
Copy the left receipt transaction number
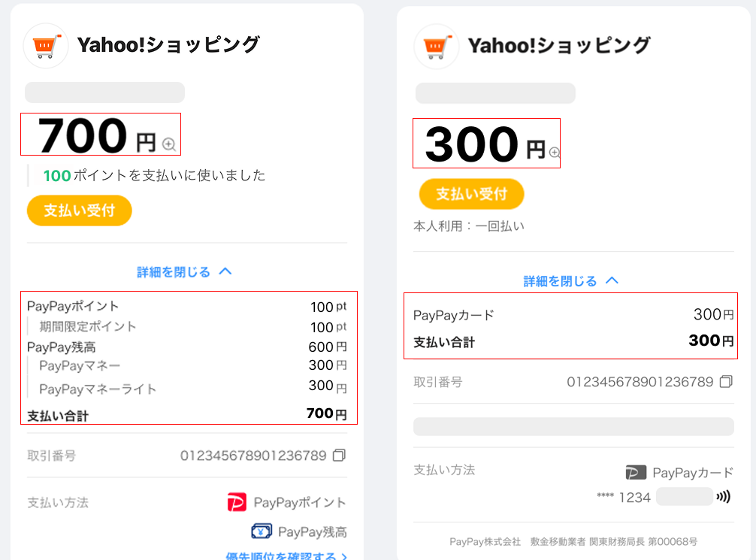click(340, 456)
